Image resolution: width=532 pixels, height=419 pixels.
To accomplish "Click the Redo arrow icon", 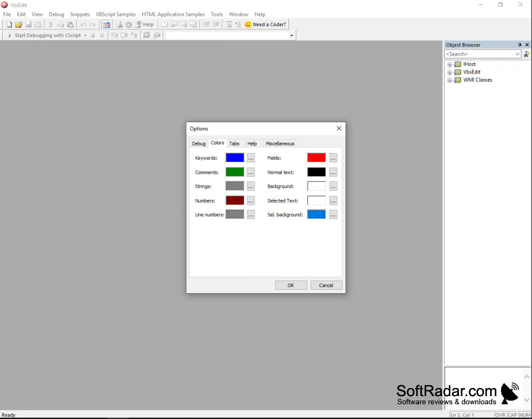I will pyautogui.click(x=93, y=25).
